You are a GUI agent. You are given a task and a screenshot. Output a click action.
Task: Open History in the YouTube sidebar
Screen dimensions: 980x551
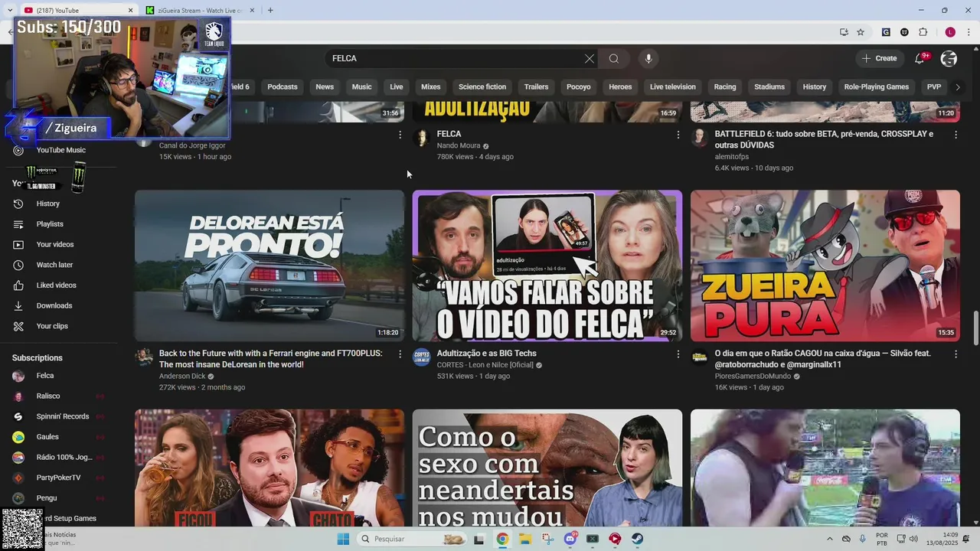pos(47,204)
